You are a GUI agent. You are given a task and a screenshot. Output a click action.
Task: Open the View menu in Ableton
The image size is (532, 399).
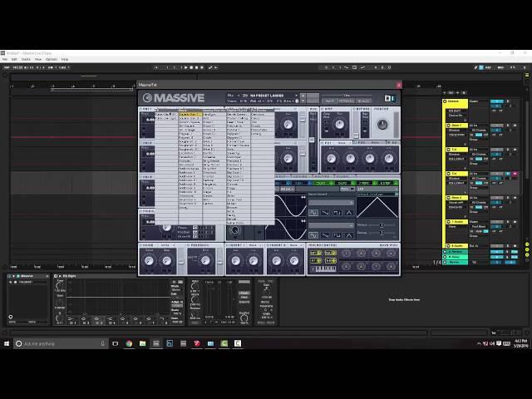pos(38,59)
